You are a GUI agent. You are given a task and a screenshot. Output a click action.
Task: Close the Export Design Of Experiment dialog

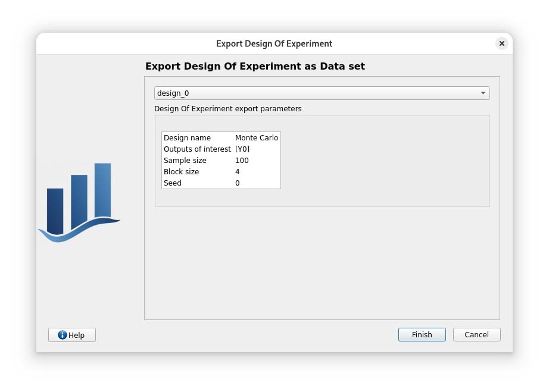501,43
